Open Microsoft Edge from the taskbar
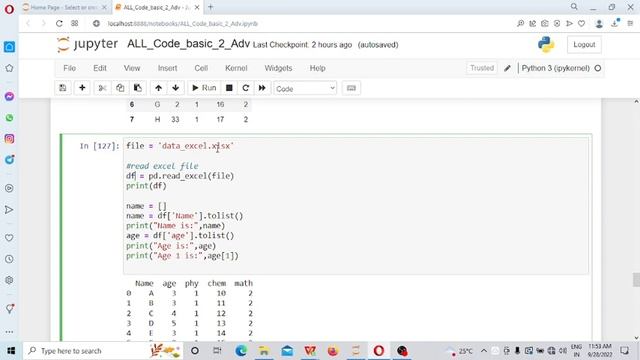 pyautogui.click(x=241, y=351)
